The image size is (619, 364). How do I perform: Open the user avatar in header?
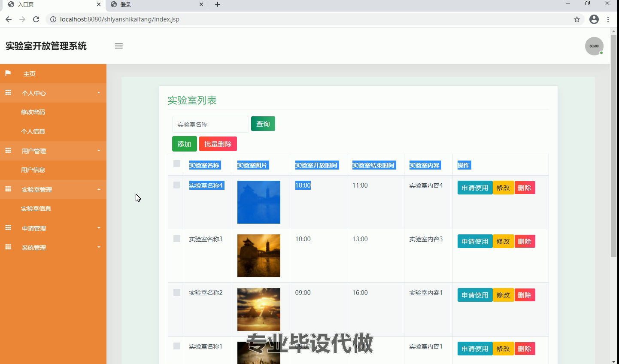pos(594,46)
